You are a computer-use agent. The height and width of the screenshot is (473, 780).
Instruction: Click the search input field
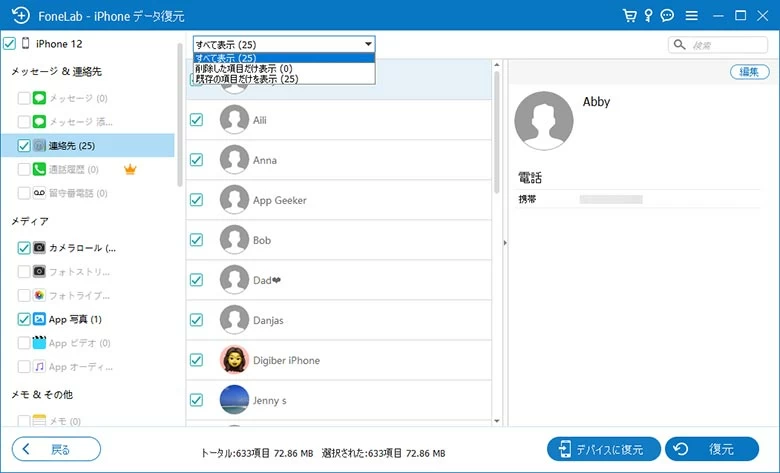pyautogui.click(x=718, y=45)
